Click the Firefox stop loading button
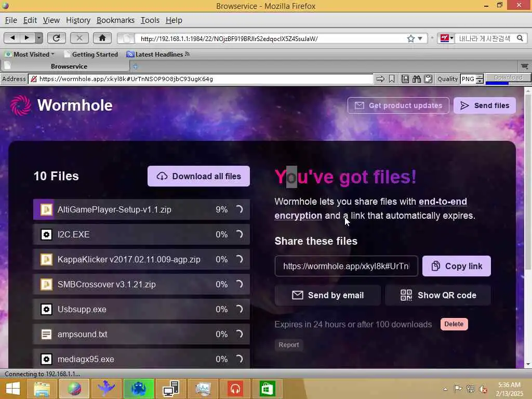The width and height of the screenshot is (532, 399). [79, 38]
